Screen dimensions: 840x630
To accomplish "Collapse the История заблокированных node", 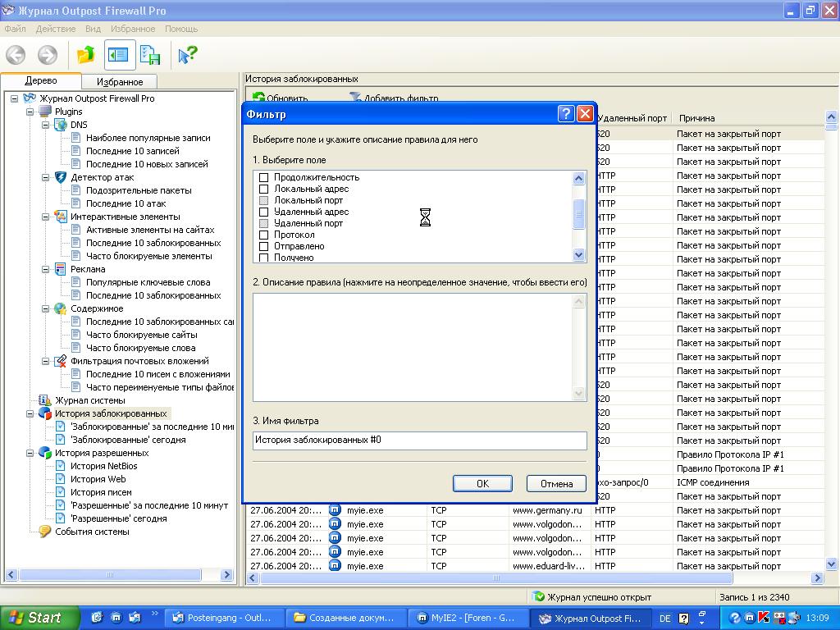I will click(30, 413).
